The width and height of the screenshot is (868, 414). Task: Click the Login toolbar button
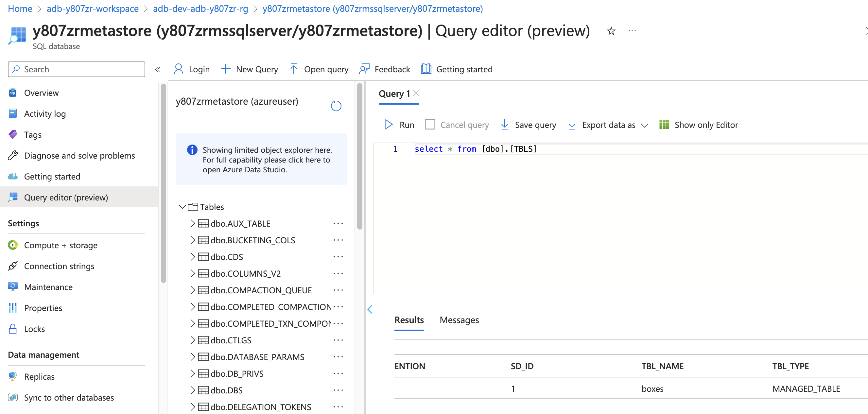point(191,69)
